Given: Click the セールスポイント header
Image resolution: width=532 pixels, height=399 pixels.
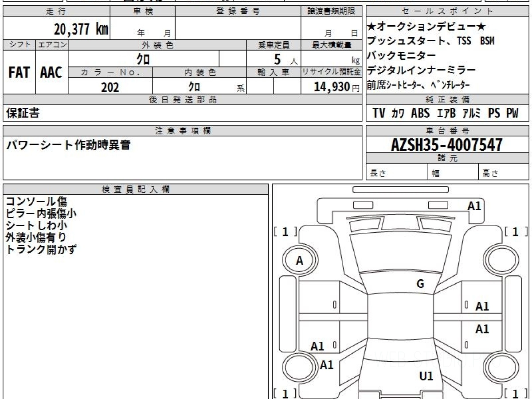Looking at the screenshot, I should [448, 12].
